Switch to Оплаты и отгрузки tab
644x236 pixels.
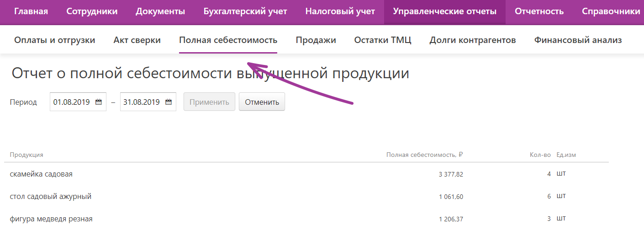click(55, 40)
